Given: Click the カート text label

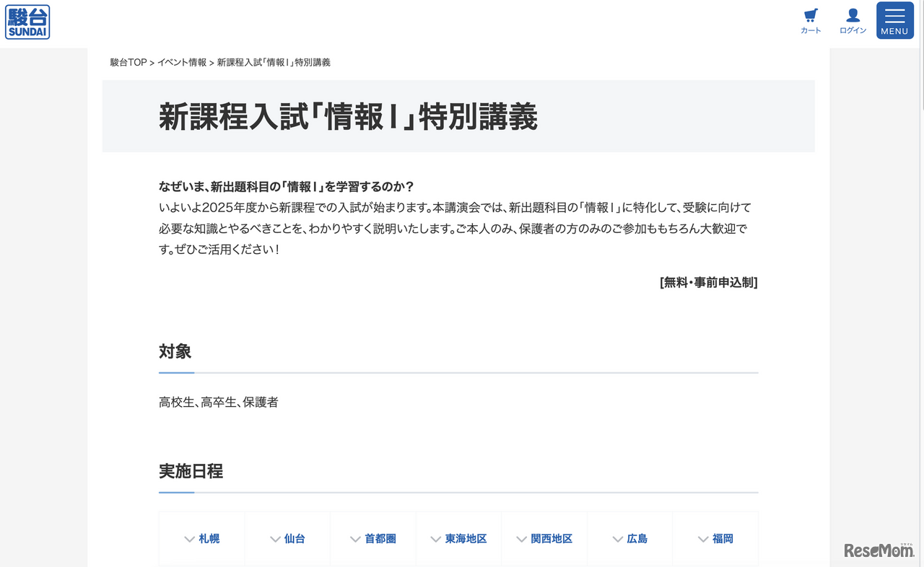Looking at the screenshot, I should click(811, 30).
